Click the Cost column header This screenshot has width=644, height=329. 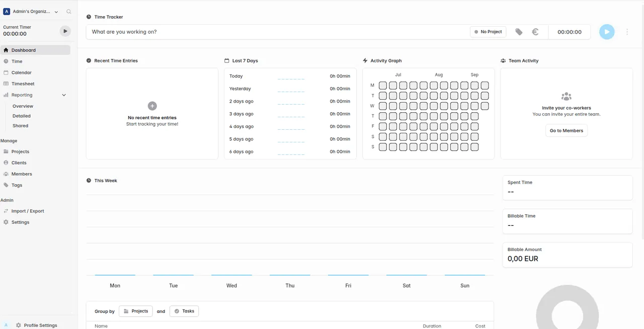click(480, 326)
